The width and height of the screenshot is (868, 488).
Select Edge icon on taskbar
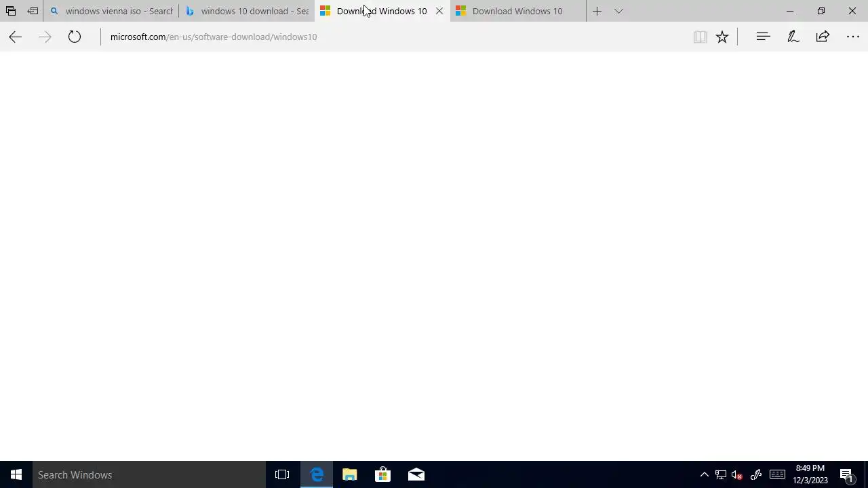tap(317, 474)
